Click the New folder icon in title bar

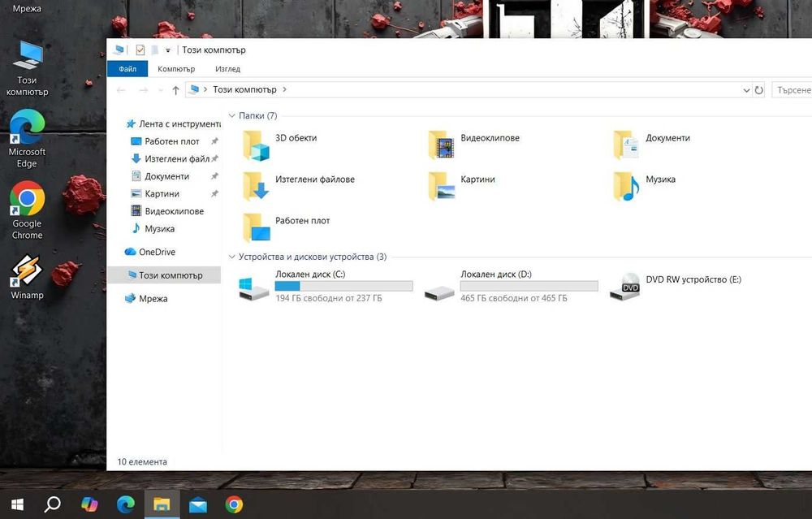click(x=154, y=50)
